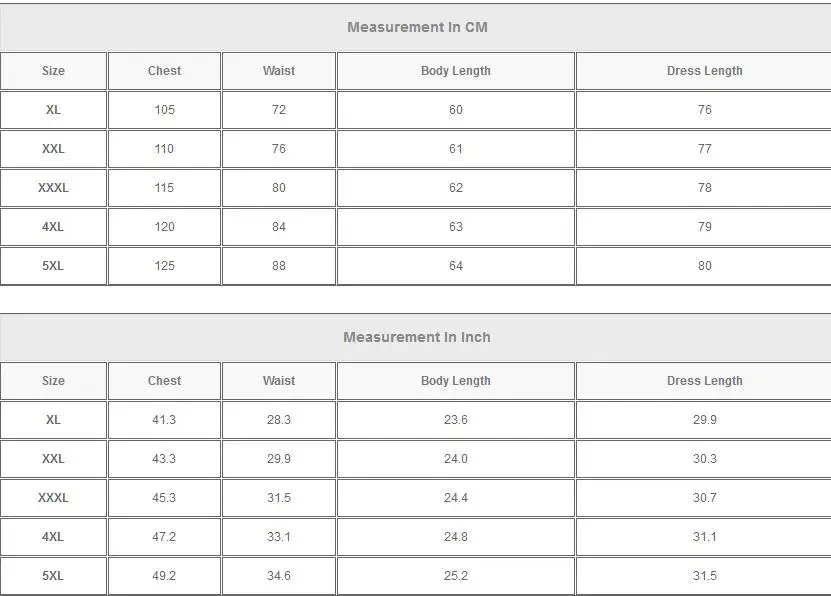Click the chest value 41.3 in inches
831x596 pixels.
coord(164,420)
